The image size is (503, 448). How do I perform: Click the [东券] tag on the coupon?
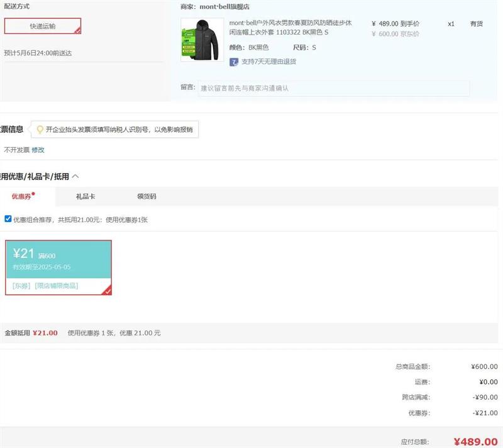[21, 286]
